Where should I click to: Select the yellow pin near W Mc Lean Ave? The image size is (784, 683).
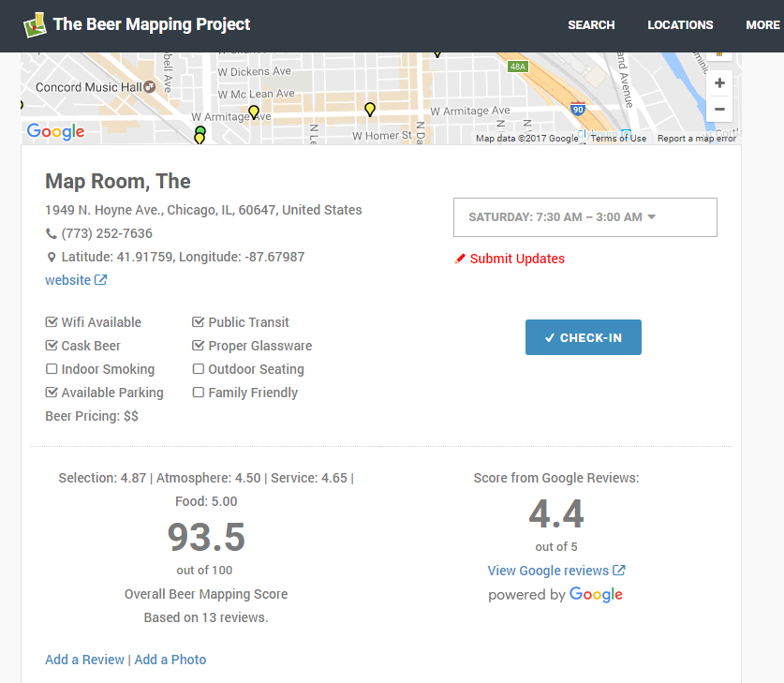pyautogui.click(x=254, y=112)
